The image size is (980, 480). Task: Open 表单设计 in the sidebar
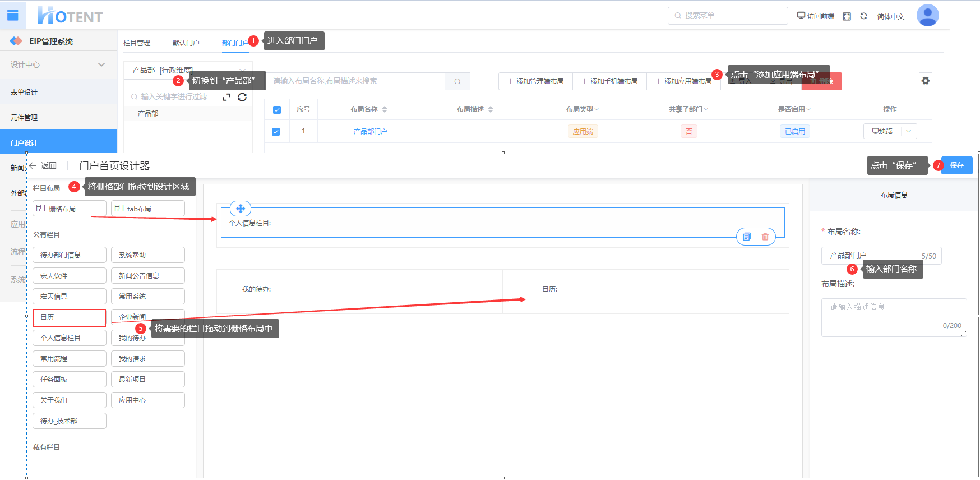point(58,92)
